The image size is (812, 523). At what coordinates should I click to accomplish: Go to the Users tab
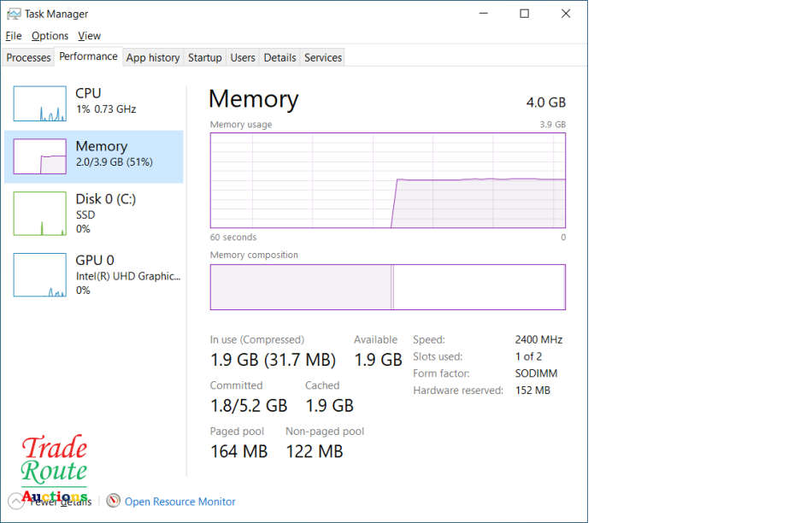(243, 58)
